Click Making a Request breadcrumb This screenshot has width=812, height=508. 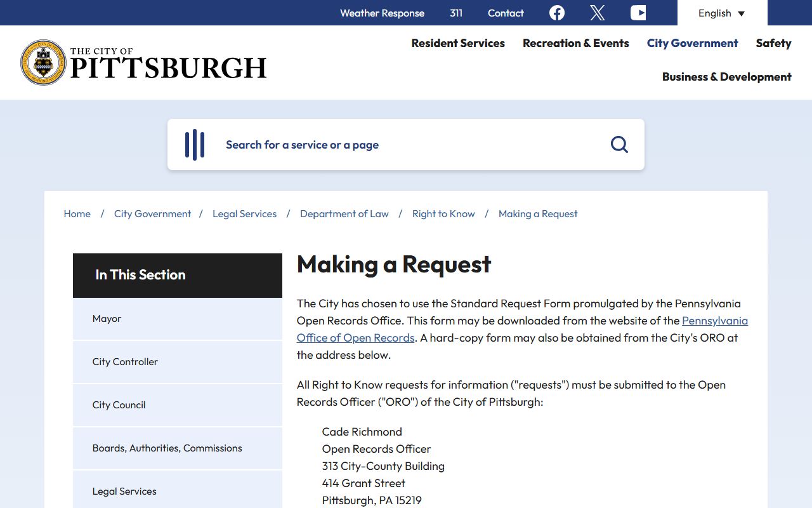point(538,214)
